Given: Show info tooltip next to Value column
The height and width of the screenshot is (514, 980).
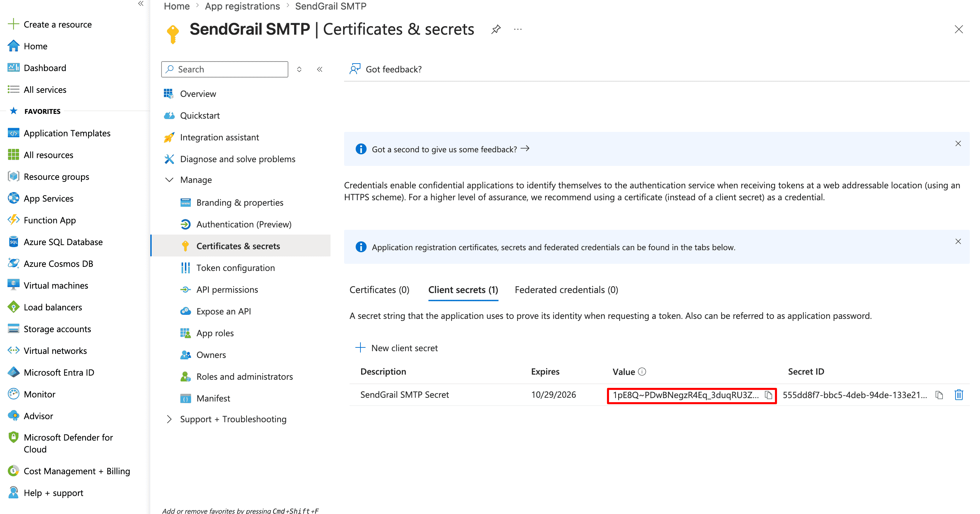Looking at the screenshot, I should click(642, 372).
